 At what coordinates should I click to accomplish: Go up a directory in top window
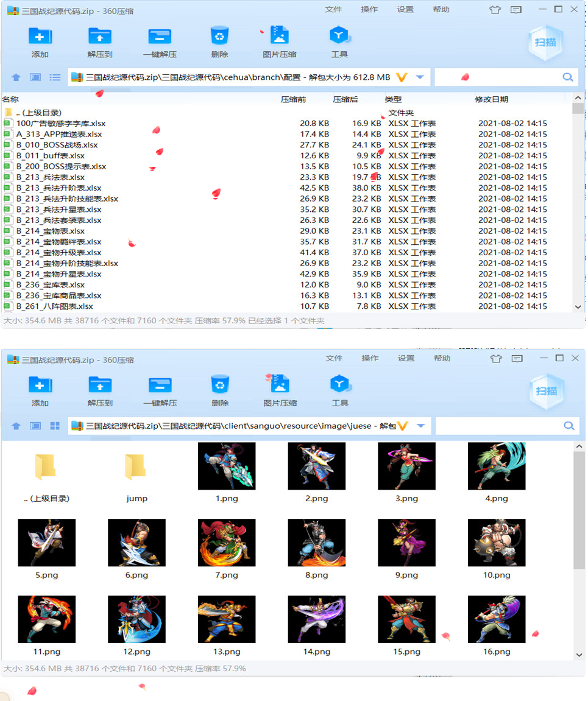point(16,77)
